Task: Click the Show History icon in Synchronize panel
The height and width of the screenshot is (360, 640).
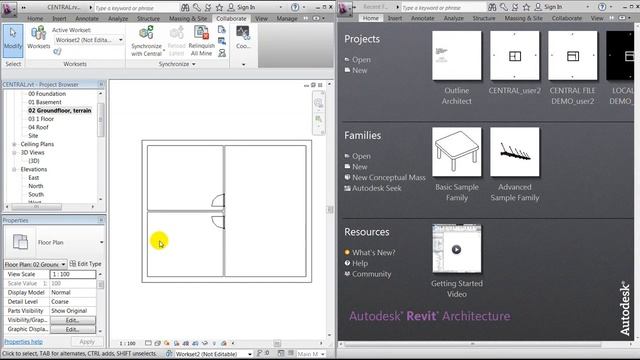Action: point(222,30)
